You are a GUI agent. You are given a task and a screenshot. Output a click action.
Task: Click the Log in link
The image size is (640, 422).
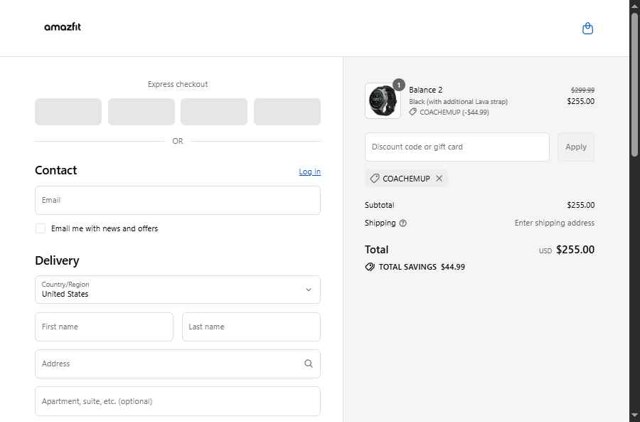pyautogui.click(x=309, y=171)
